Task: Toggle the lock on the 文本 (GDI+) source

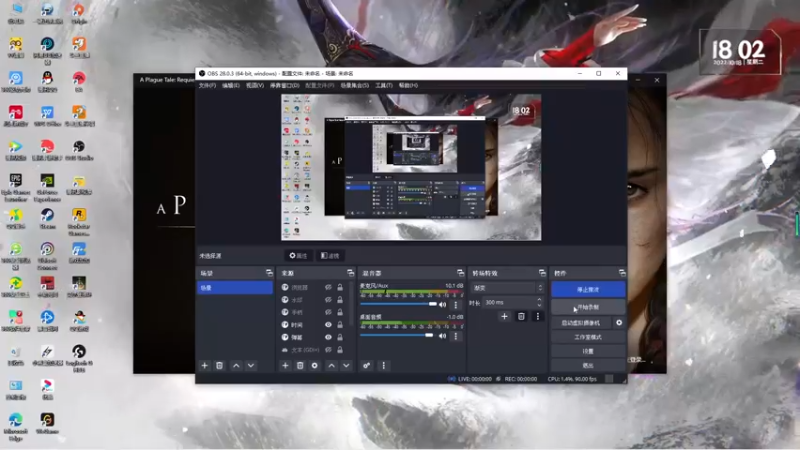Action: point(340,350)
